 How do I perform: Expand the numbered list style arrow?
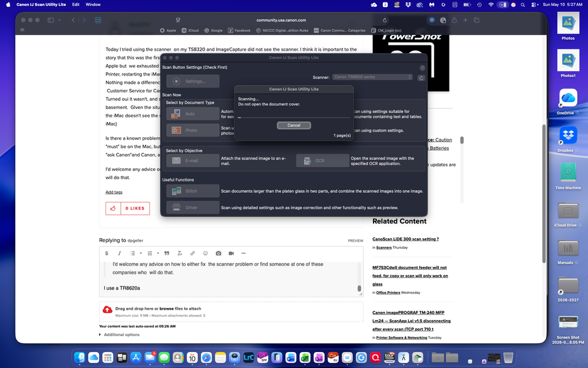click(158, 254)
